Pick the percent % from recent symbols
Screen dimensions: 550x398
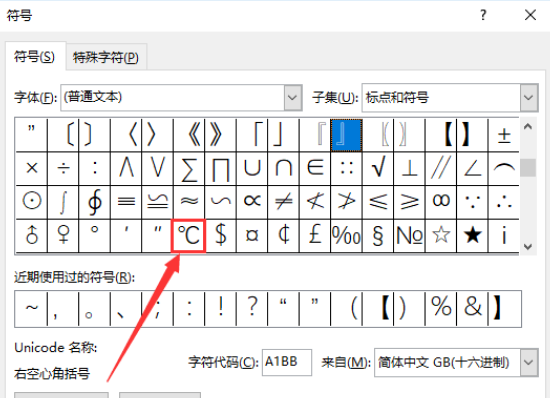441,309
